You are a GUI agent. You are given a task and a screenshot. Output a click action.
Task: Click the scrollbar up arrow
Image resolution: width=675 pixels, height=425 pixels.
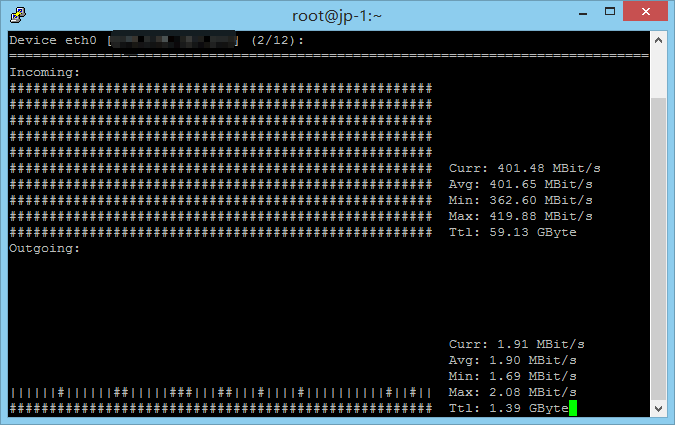pos(658,40)
